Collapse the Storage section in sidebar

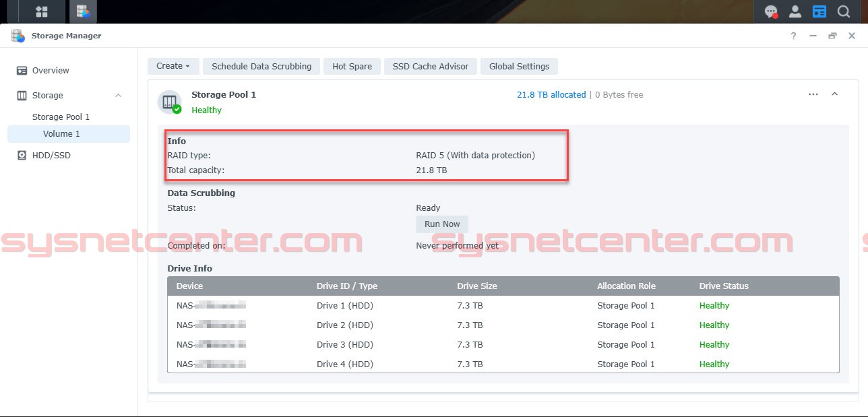pos(119,95)
